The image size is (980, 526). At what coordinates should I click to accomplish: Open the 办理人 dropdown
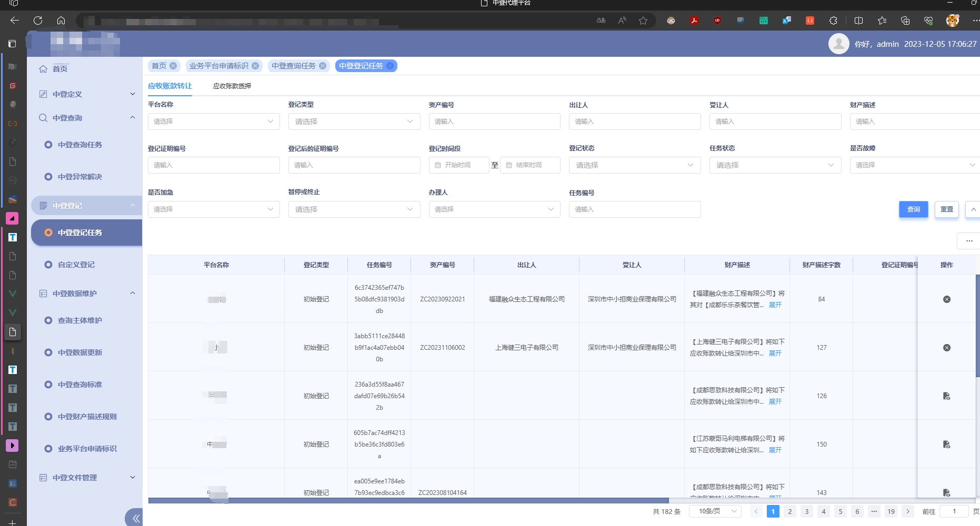(494, 209)
